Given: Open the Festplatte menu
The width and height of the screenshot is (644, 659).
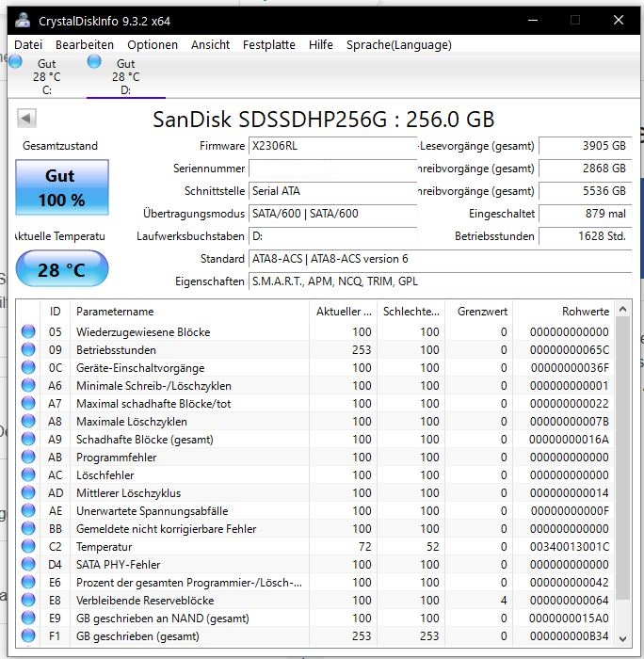Looking at the screenshot, I should coord(269,44).
